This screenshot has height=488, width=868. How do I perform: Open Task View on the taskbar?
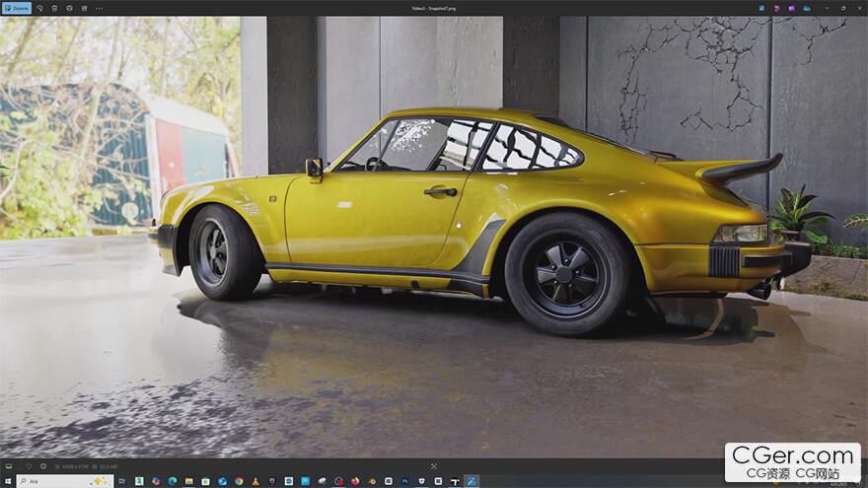coord(121,481)
